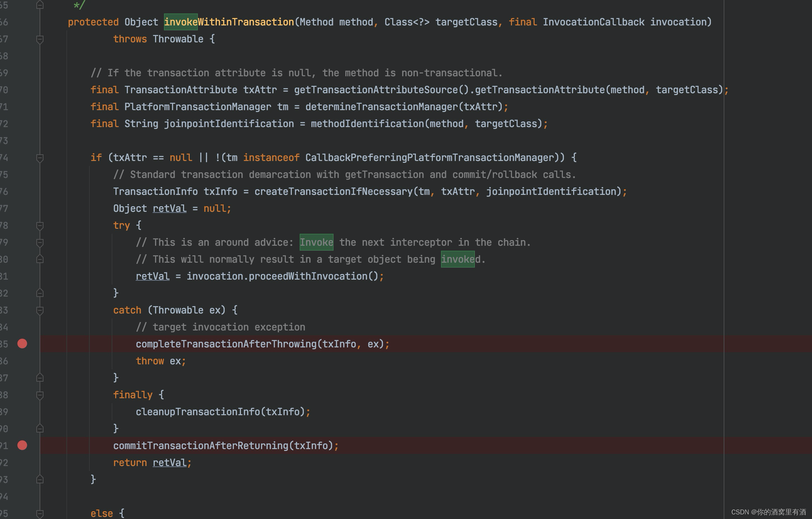812x519 pixels.
Task: Collapse the if (txAttr == null) block
Action: pyautogui.click(x=40, y=158)
